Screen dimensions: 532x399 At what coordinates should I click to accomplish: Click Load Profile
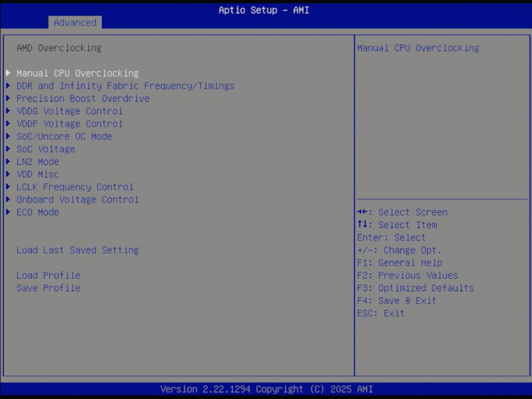point(48,275)
